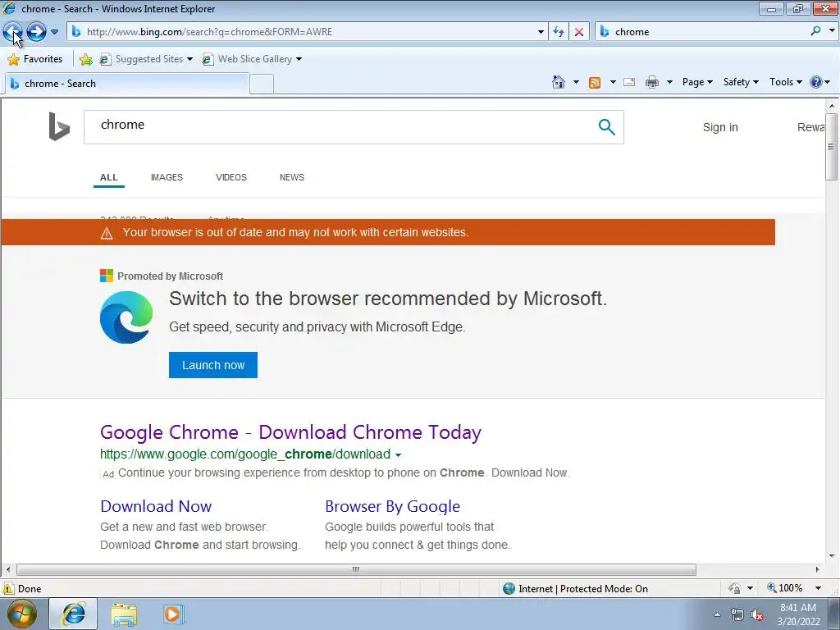Show hidden tray icons arrow
Viewport: 840px width, 630px height.
717,615
